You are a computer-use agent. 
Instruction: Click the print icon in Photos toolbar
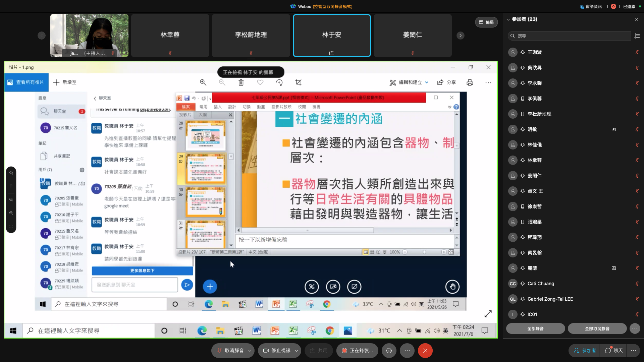click(x=470, y=82)
